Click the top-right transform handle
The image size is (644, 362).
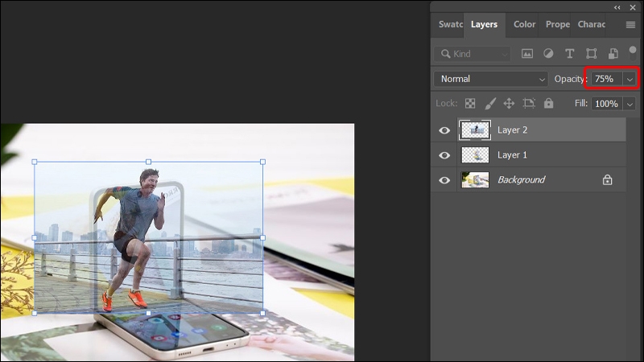pyautogui.click(x=263, y=162)
